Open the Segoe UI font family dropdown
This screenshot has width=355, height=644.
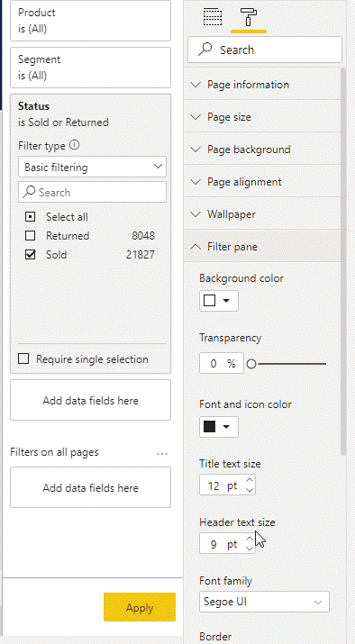pos(264,602)
